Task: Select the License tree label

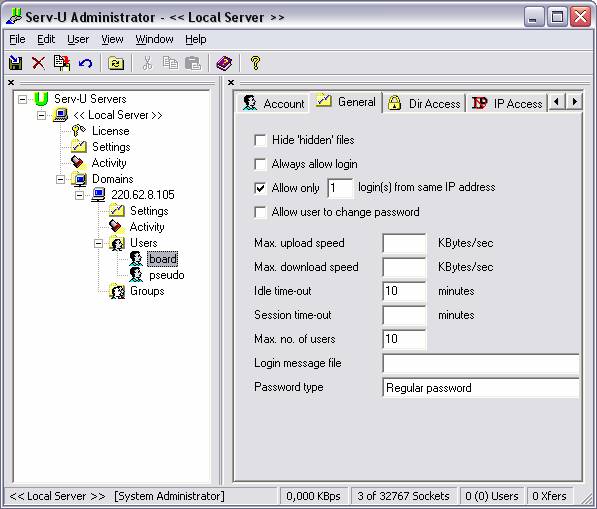Action: (x=110, y=131)
